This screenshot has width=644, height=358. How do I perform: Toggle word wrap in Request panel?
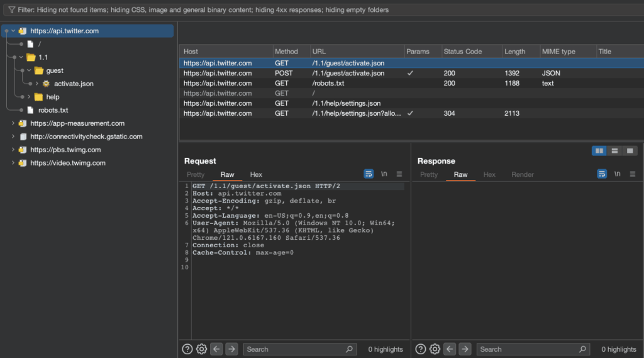pyautogui.click(x=369, y=174)
